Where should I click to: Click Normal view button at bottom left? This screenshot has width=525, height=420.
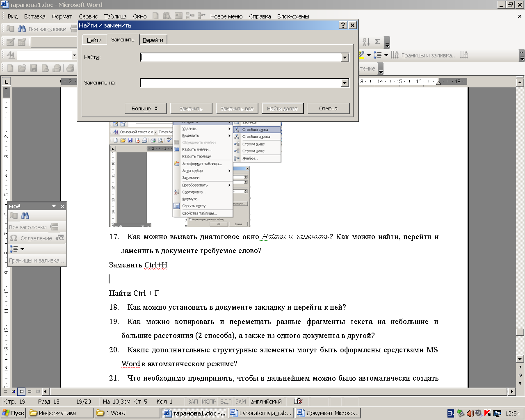5,391
